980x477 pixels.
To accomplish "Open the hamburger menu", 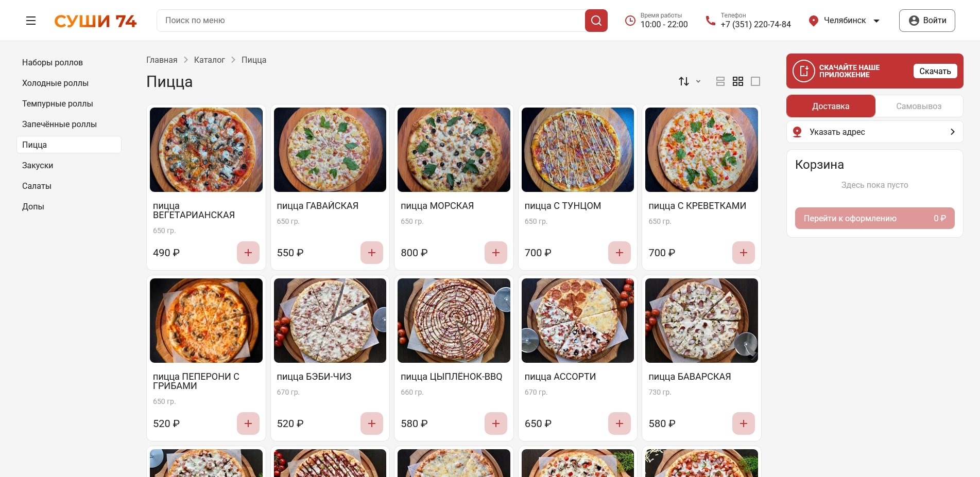I will [x=31, y=21].
